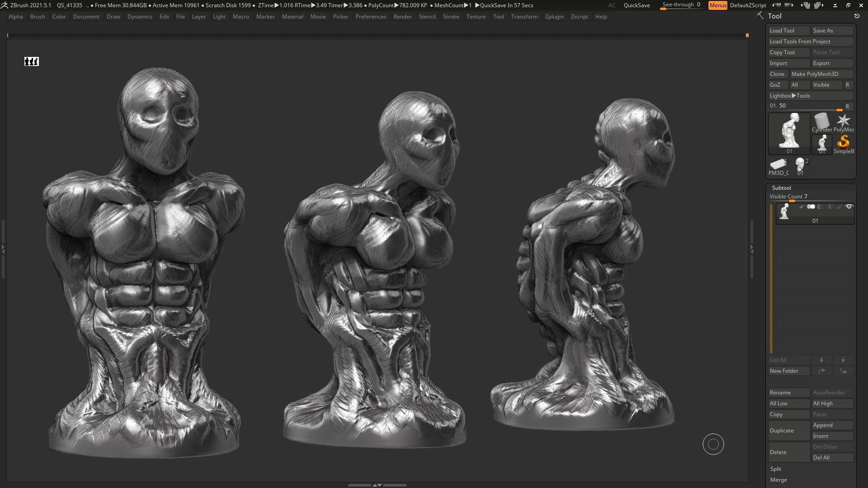Select the Cylinder3D tool thumbnail
This screenshot has height=488, width=868.
pos(822,122)
